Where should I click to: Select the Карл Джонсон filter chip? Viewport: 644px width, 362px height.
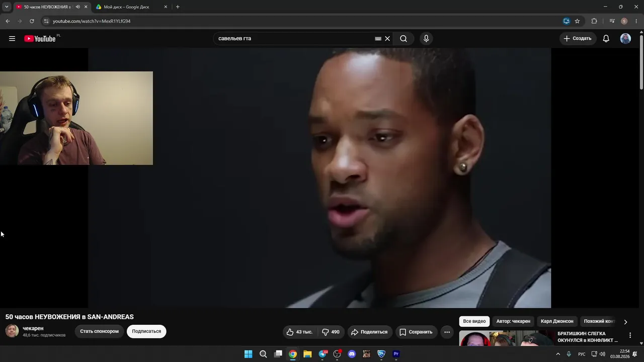(557, 321)
